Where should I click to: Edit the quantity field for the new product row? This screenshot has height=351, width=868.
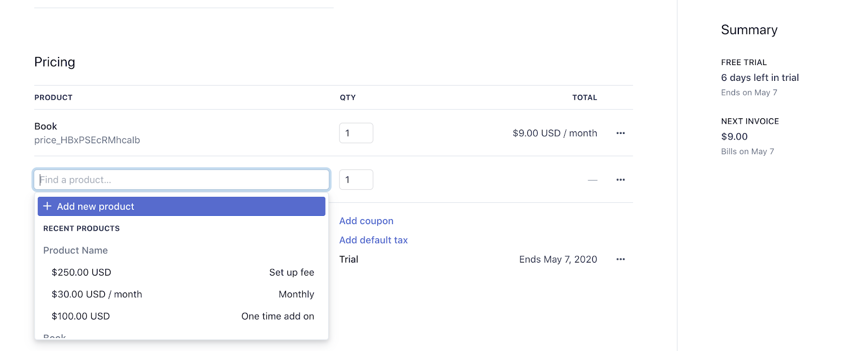[356, 180]
